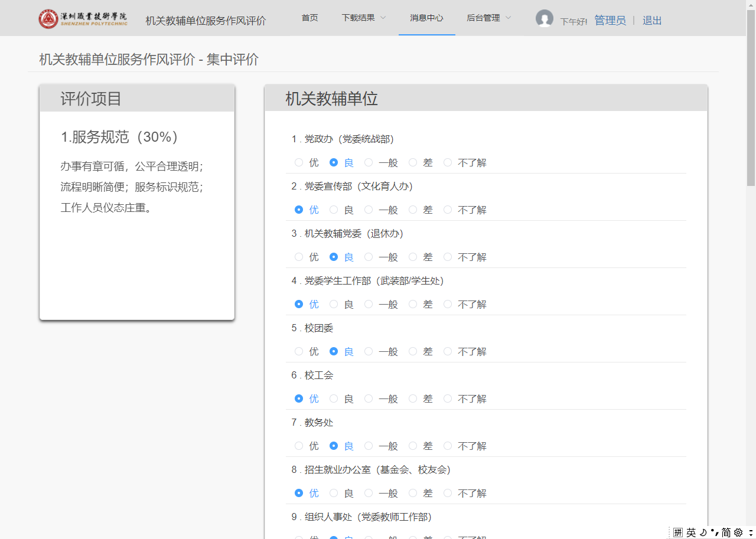756x539 pixels.
Task: Select 差 for 校工会
Action: pos(413,398)
